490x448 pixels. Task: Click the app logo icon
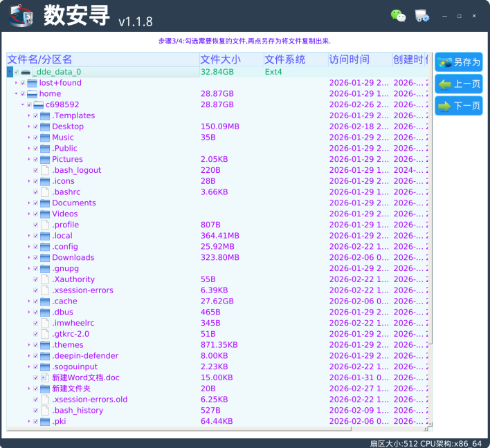point(21,15)
